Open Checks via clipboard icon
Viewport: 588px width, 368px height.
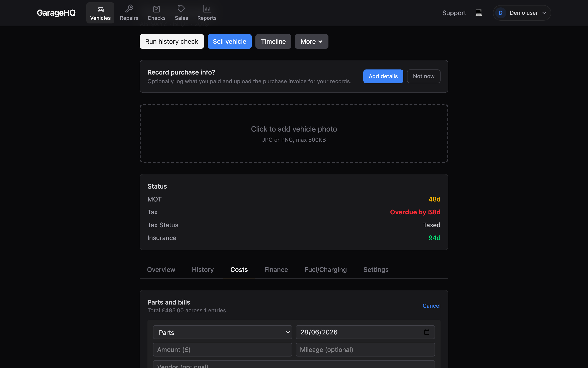click(156, 13)
